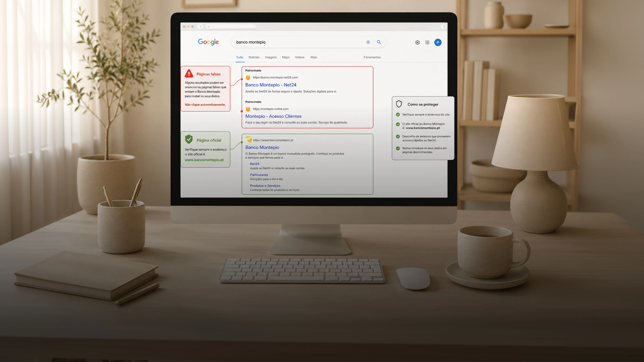This screenshot has height=362, width=644.
Task: Open the Maps tab
Action: click(x=286, y=57)
